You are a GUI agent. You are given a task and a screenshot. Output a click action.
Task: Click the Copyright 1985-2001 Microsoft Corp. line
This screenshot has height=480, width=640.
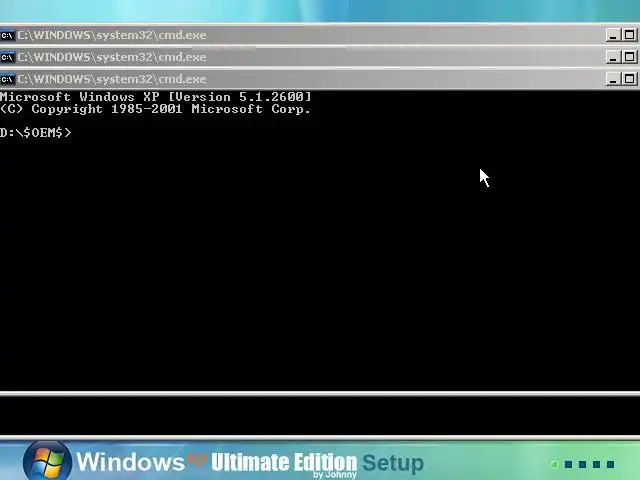tap(156, 109)
